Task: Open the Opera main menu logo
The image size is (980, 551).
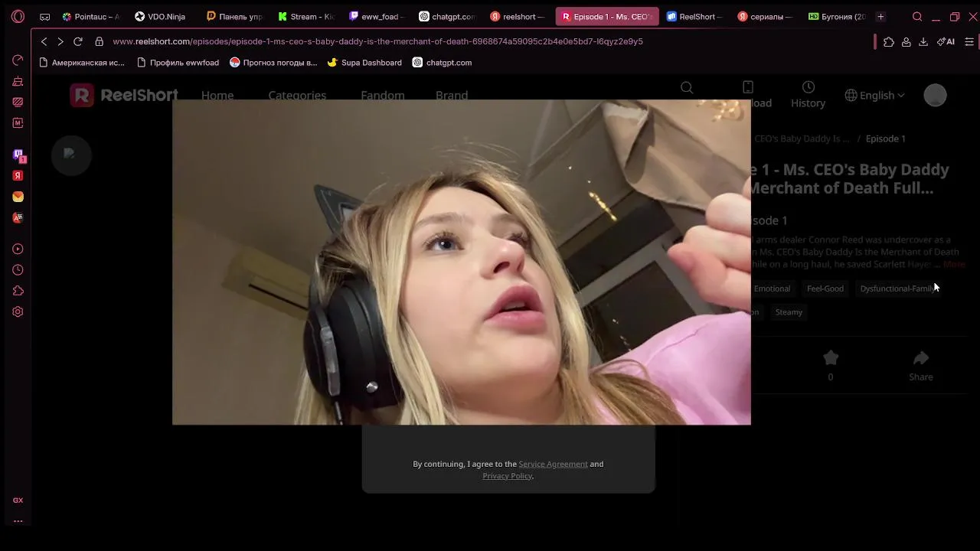Action: coord(18,16)
